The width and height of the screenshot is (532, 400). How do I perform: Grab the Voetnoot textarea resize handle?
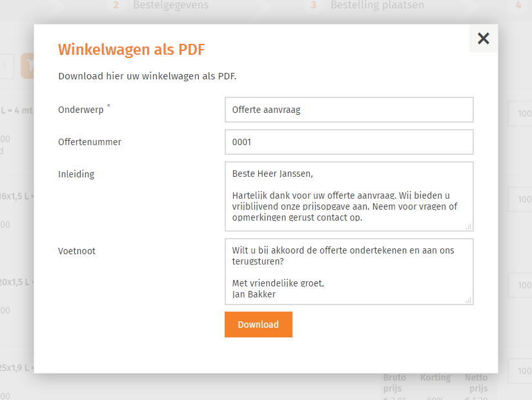469,300
